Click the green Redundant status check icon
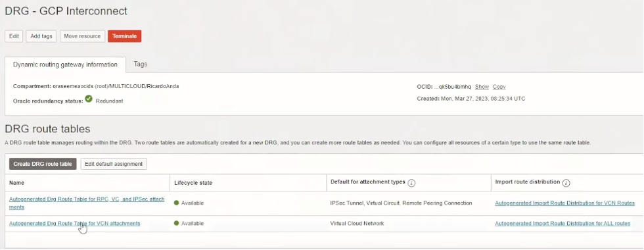 coord(89,99)
